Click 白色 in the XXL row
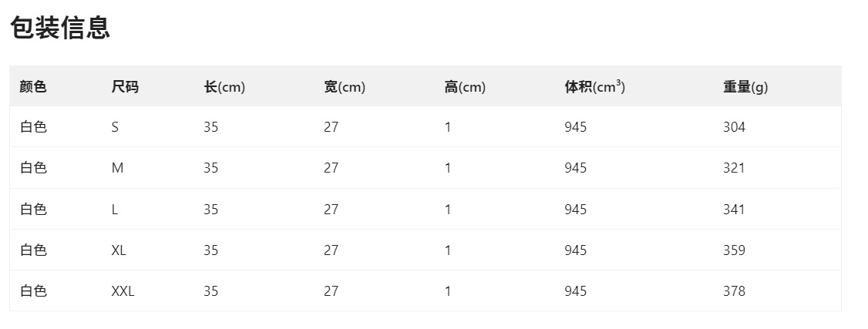868x329 pixels. click(33, 291)
